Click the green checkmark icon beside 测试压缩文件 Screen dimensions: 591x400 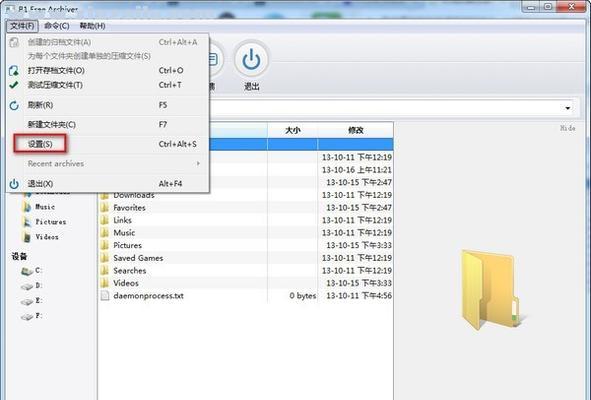(14, 85)
